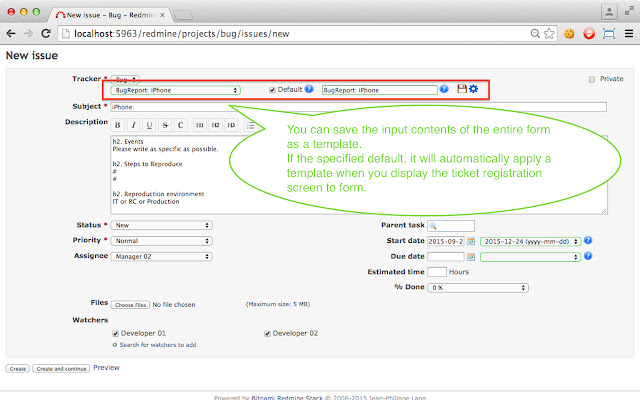Image resolution: width=640 pixels, height=400 pixels.
Task: Click the blue screen capture extension icon
Action: coord(609,33)
